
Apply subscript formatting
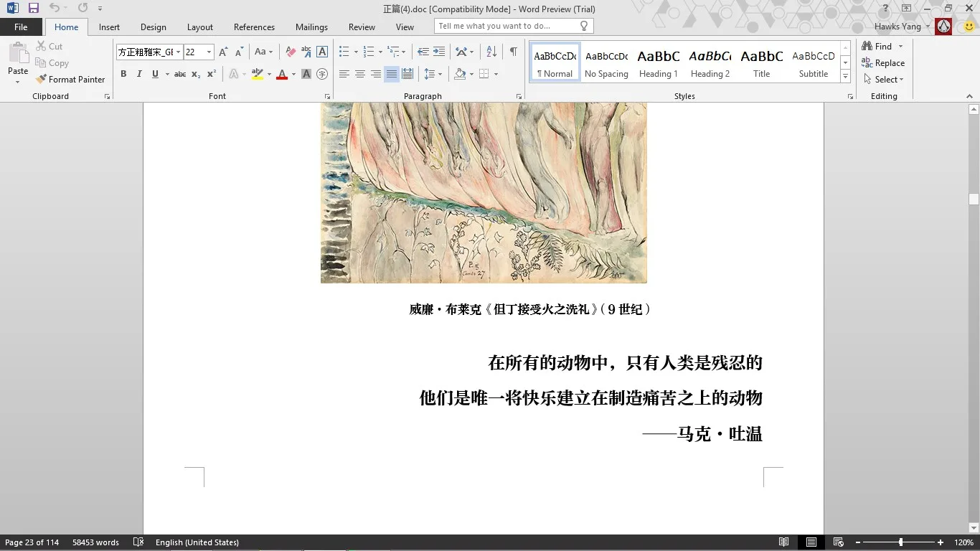tap(196, 74)
